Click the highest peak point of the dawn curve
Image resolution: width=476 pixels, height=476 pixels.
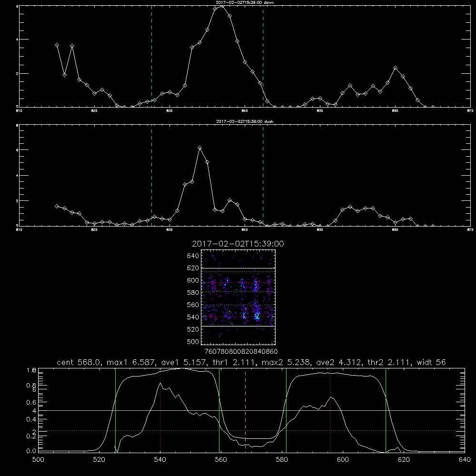coord(222,6)
